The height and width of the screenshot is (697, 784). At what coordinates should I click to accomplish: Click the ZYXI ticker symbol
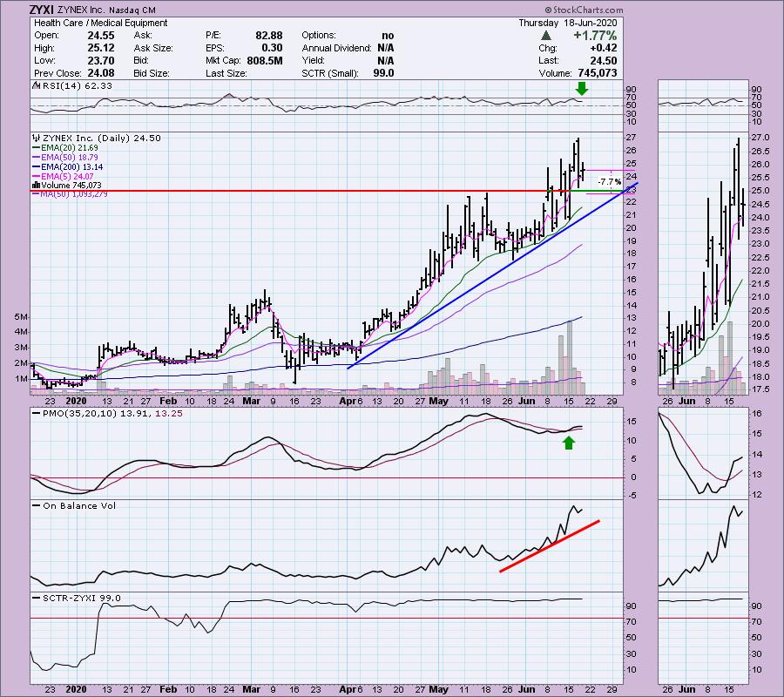pyautogui.click(x=42, y=10)
